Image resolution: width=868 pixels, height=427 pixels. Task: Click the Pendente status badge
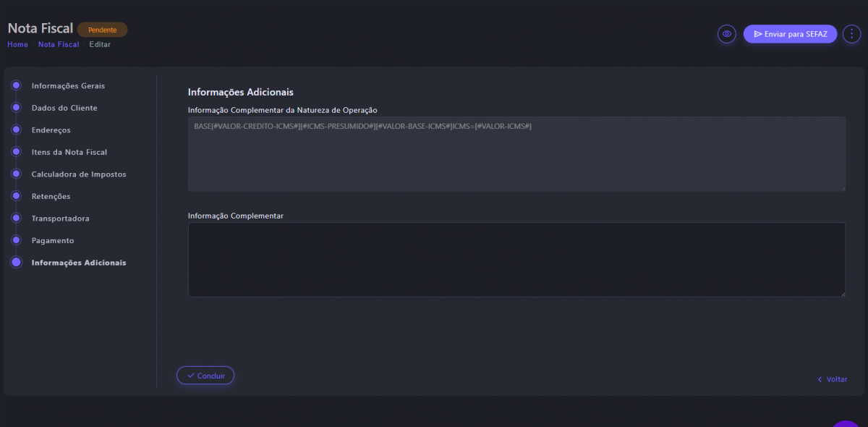tap(102, 30)
